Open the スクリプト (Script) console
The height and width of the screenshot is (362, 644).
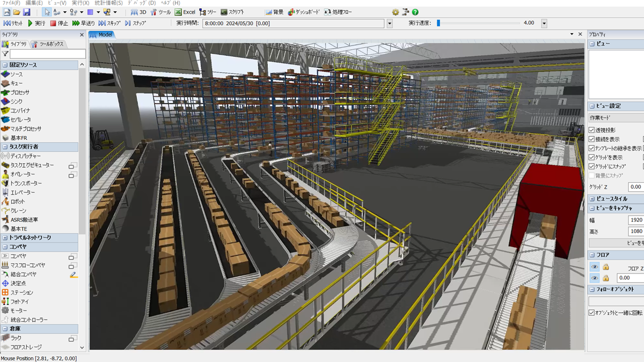click(232, 12)
